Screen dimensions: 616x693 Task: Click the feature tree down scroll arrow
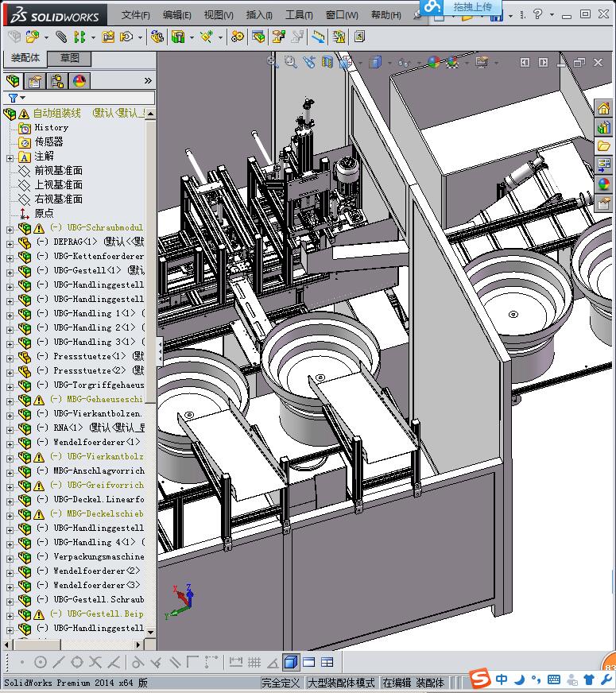[x=150, y=633]
